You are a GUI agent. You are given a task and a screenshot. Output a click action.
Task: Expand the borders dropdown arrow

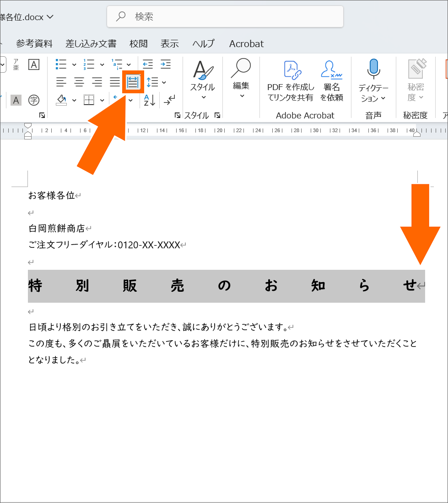coord(102,100)
